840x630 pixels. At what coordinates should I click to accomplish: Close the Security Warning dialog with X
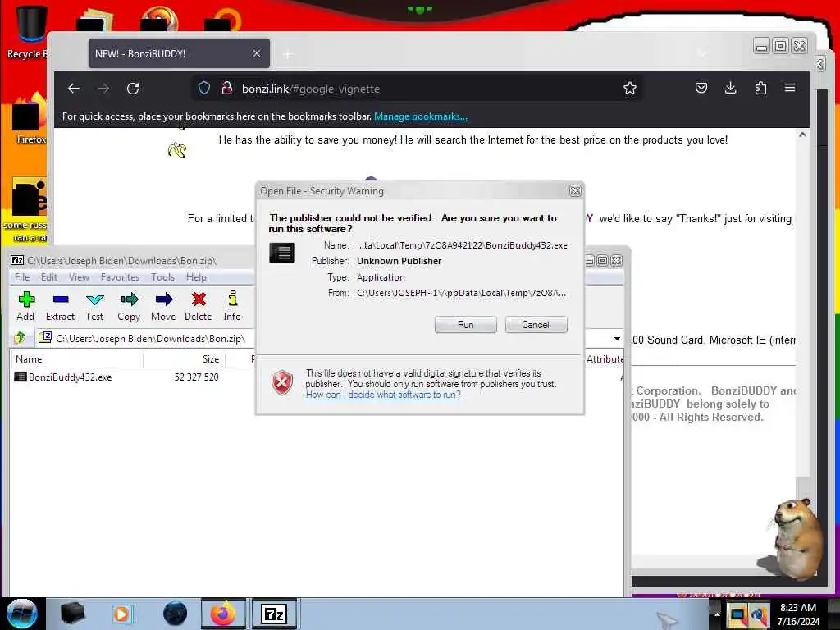[575, 190]
